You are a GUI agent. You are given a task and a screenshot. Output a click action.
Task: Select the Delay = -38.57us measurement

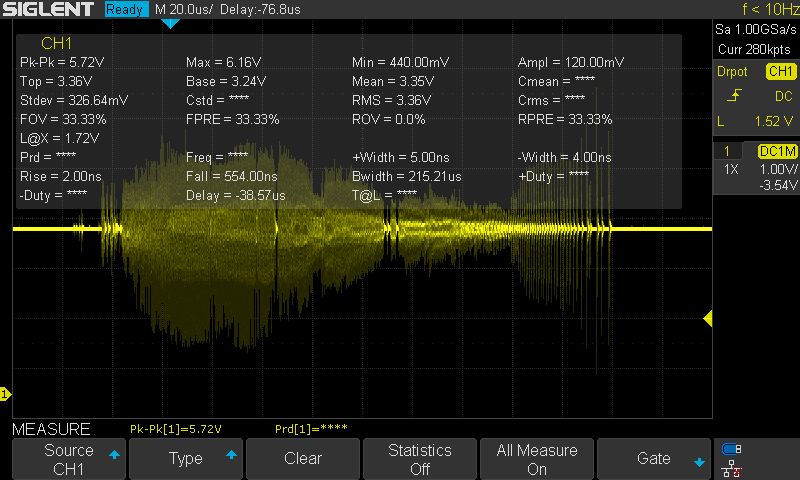[x=236, y=195]
